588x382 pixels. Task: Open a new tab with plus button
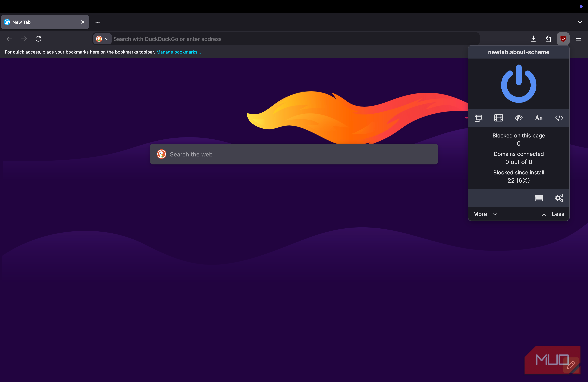point(98,22)
